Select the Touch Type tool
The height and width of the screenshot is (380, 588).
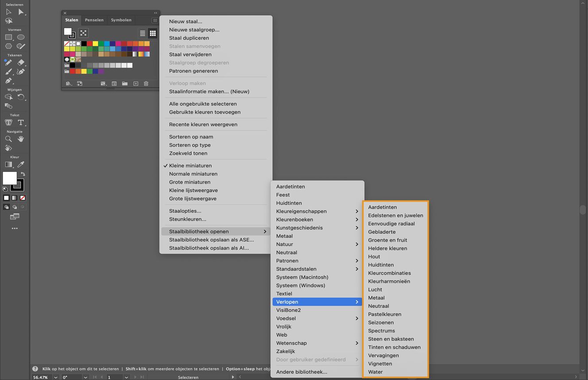[8, 123]
